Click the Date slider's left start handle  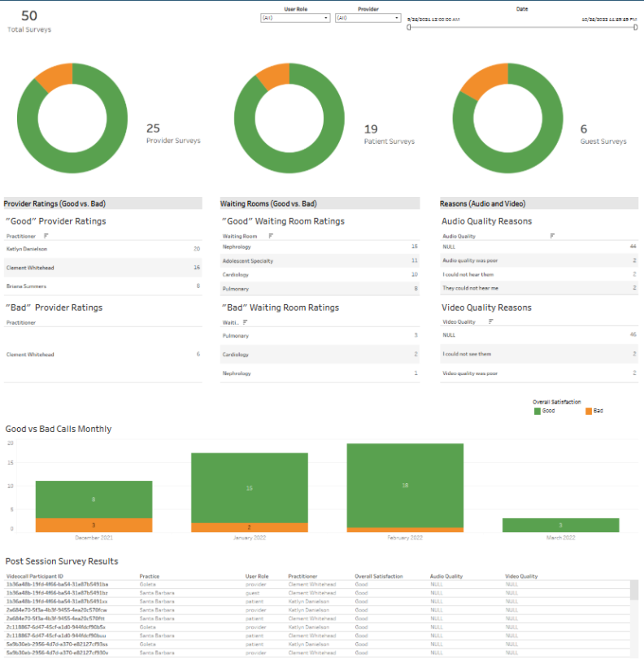408,28
